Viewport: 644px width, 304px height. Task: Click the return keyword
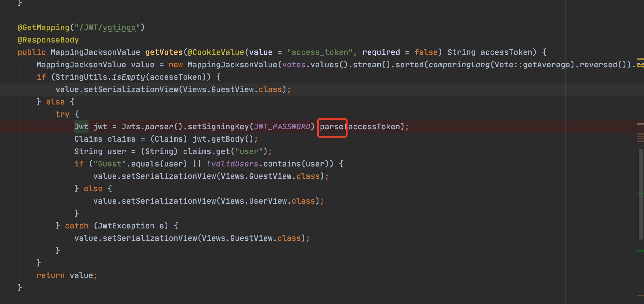click(x=50, y=276)
